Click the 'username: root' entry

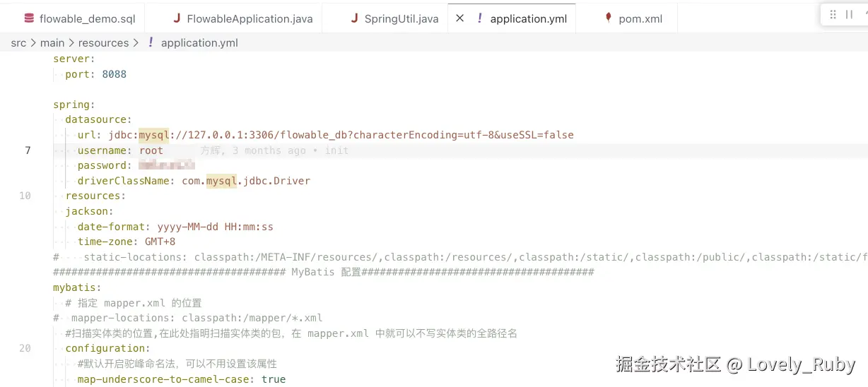120,150
